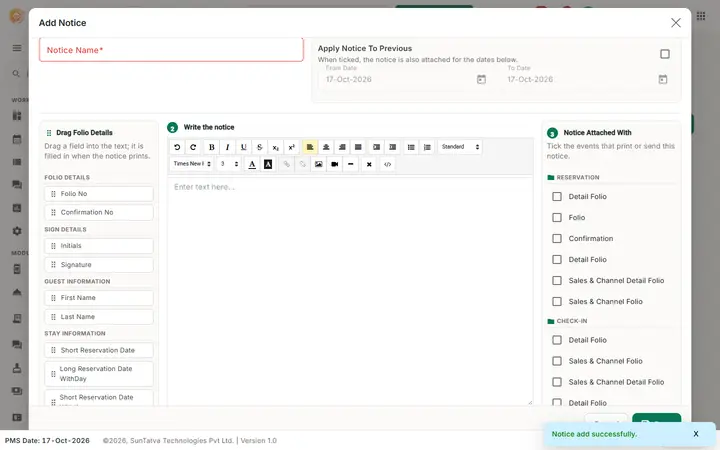Select the Folio No field chip

99,194
